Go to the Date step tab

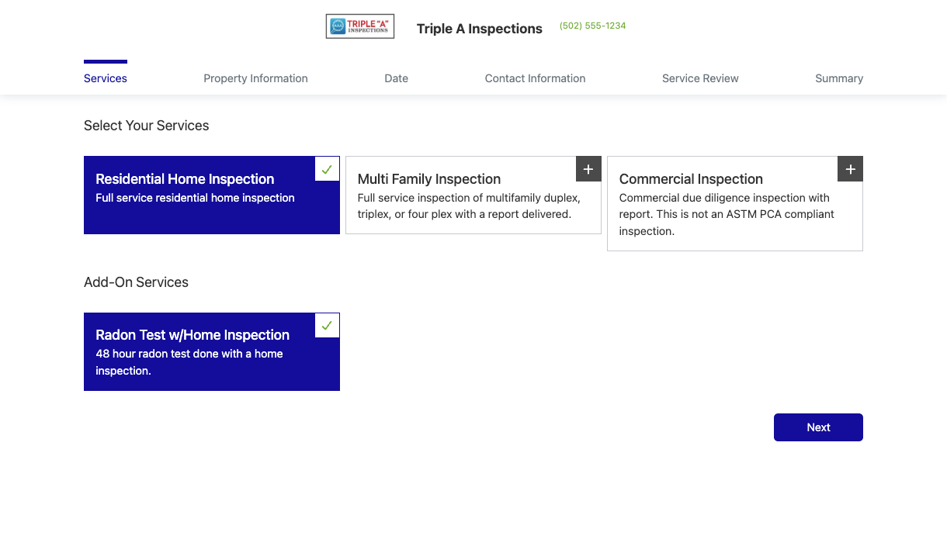tap(396, 78)
